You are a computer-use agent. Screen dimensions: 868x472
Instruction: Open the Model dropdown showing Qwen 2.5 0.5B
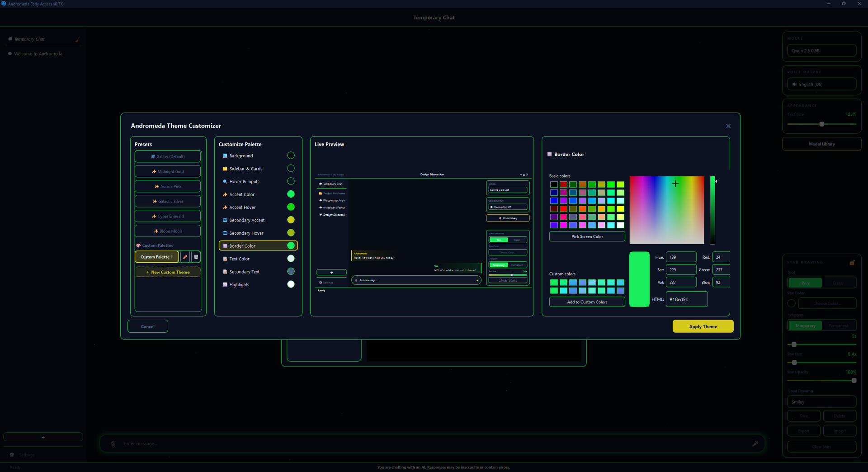pos(821,51)
